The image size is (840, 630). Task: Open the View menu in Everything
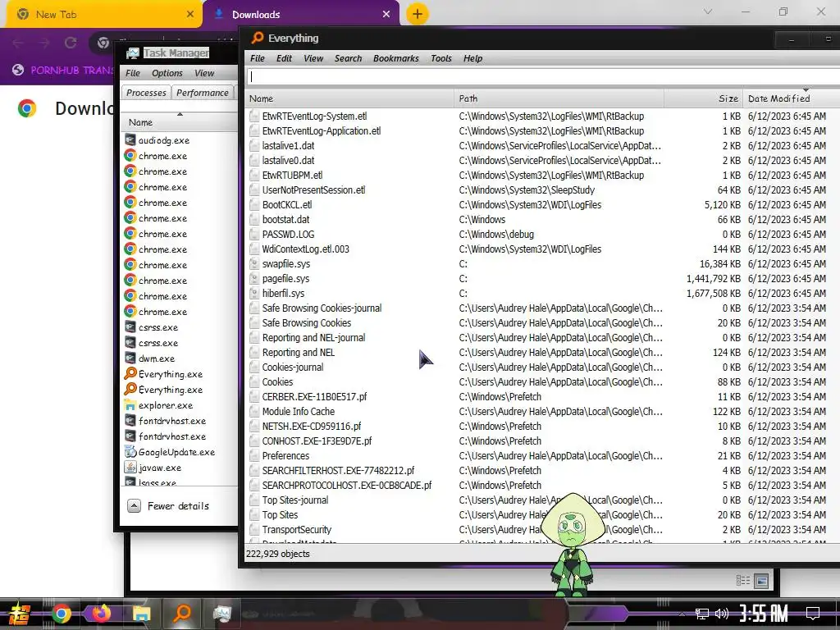point(313,58)
